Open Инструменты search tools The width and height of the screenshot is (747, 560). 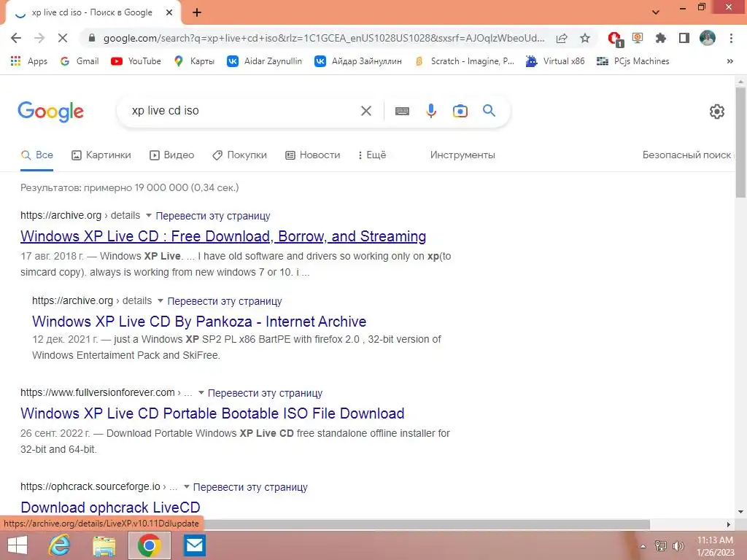pyautogui.click(x=462, y=155)
